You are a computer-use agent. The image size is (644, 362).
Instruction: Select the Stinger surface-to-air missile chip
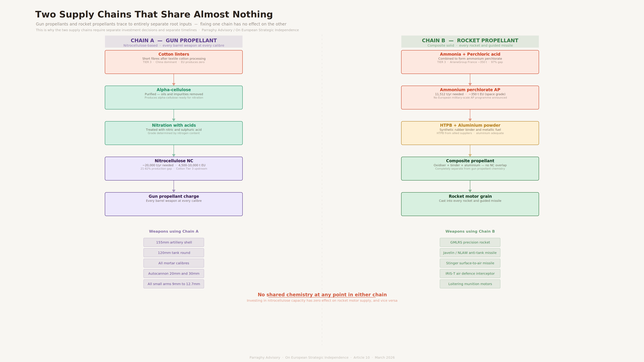(470, 263)
